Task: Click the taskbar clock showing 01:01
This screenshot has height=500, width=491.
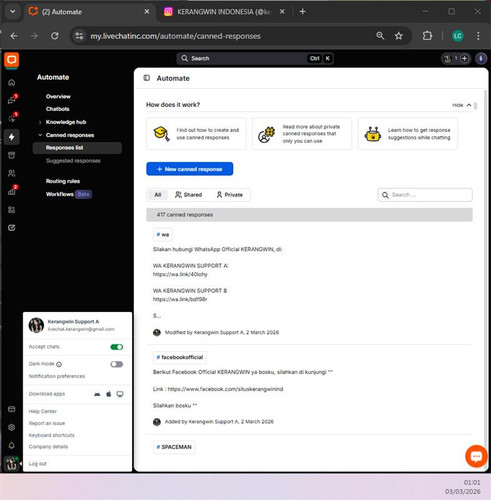Action: pyautogui.click(x=472, y=482)
